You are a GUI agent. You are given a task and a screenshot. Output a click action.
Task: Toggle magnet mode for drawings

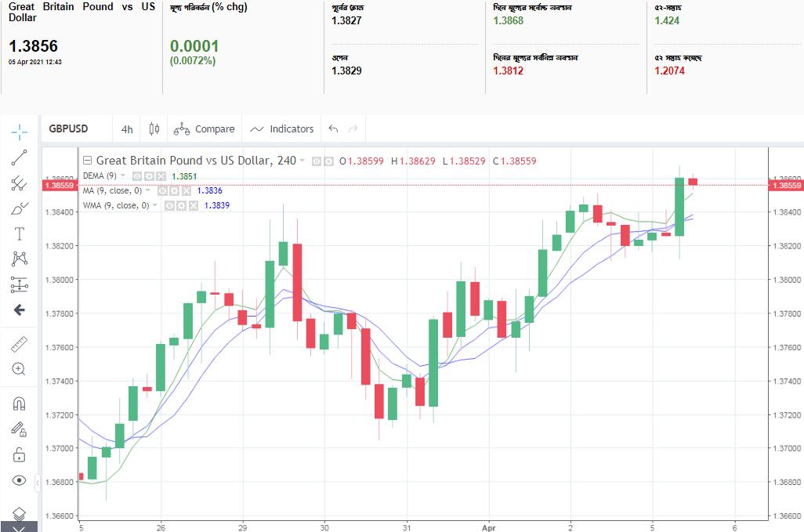tap(20, 404)
